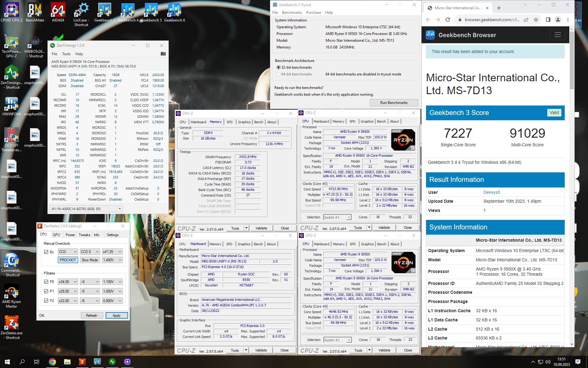
Task: Open Geekbench Browser hamburger menu
Action: (x=557, y=35)
